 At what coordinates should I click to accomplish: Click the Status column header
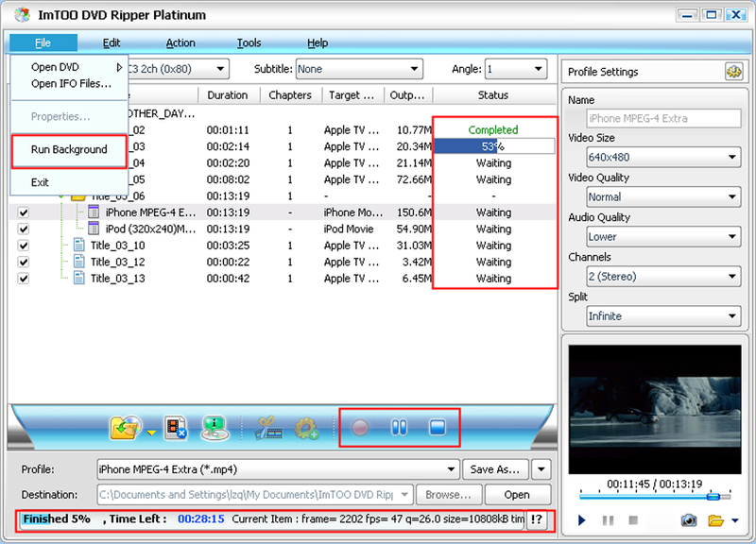click(x=493, y=95)
